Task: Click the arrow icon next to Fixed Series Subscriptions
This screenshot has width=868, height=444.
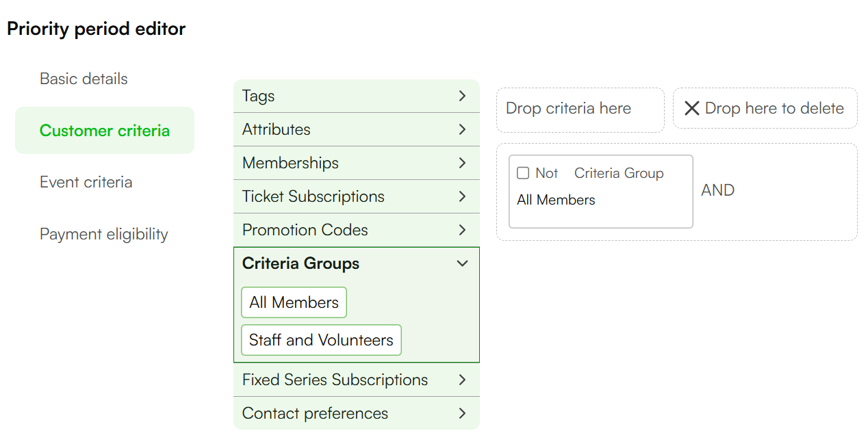Action: point(462,380)
